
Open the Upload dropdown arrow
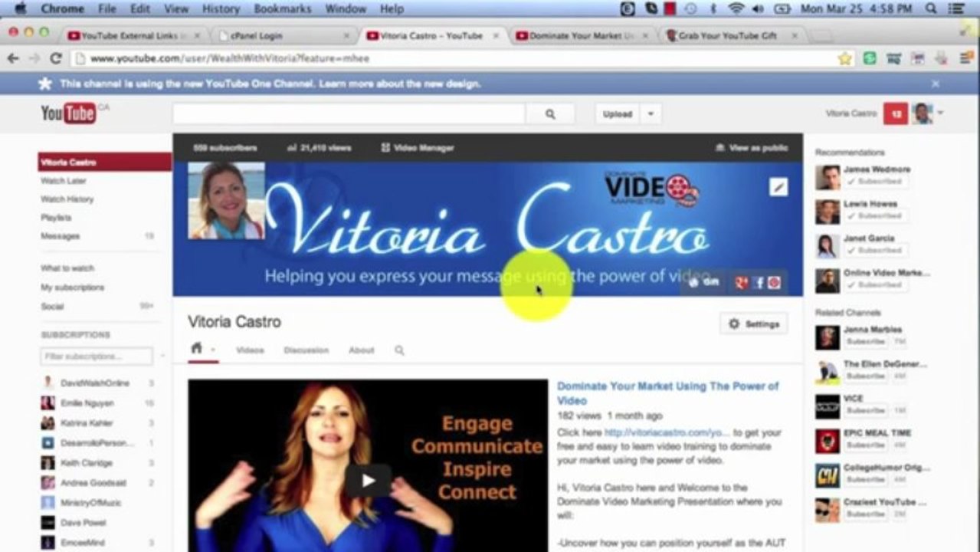click(x=651, y=114)
